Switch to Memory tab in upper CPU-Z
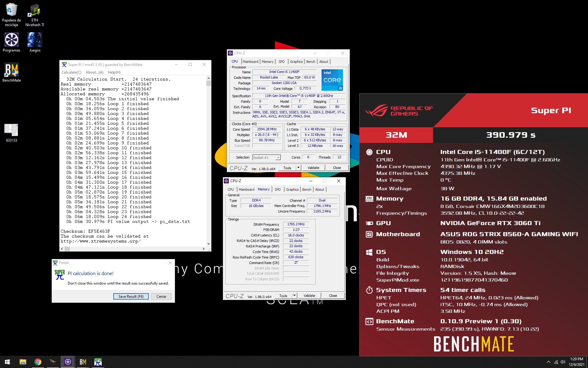 [268, 62]
